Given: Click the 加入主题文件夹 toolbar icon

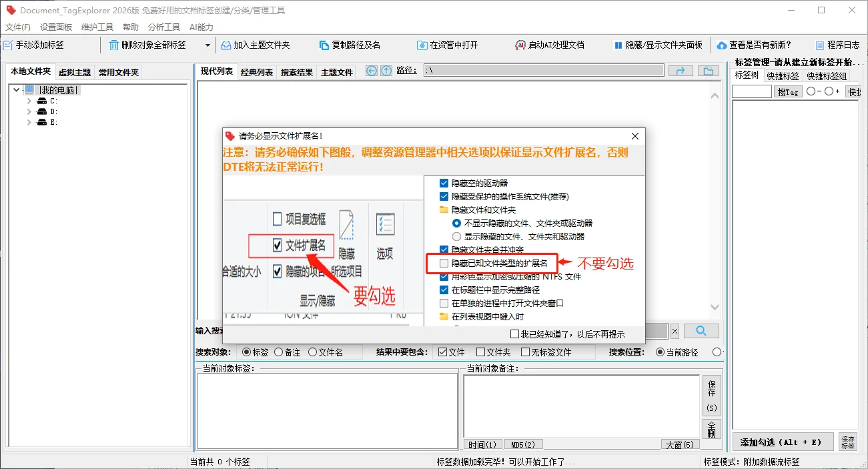Looking at the screenshot, I should click(226, 45).
